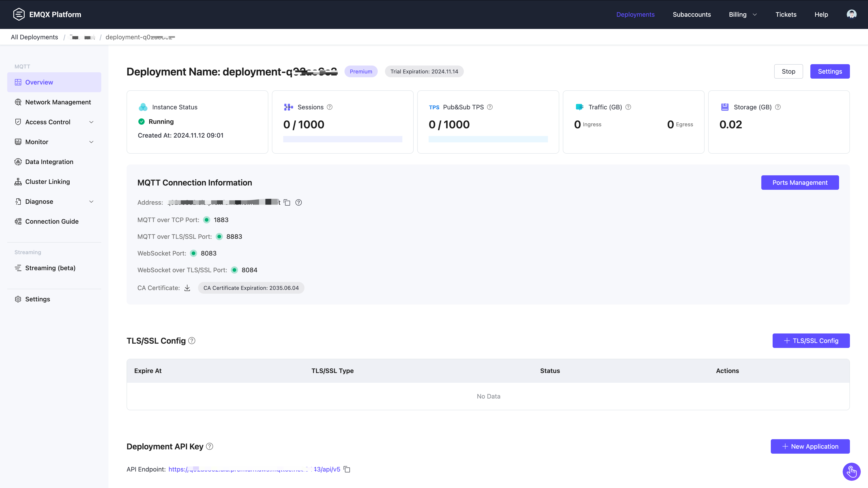Viewport: 868px width, 488px height.
Task: Copy the MQTT address with copy icon
Action: point(287,202)
